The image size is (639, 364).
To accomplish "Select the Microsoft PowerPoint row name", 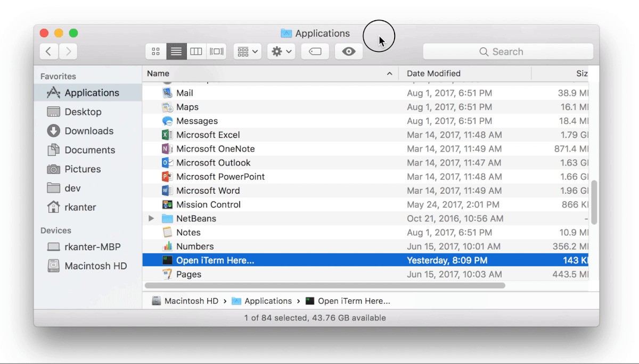I will [220, 177].
